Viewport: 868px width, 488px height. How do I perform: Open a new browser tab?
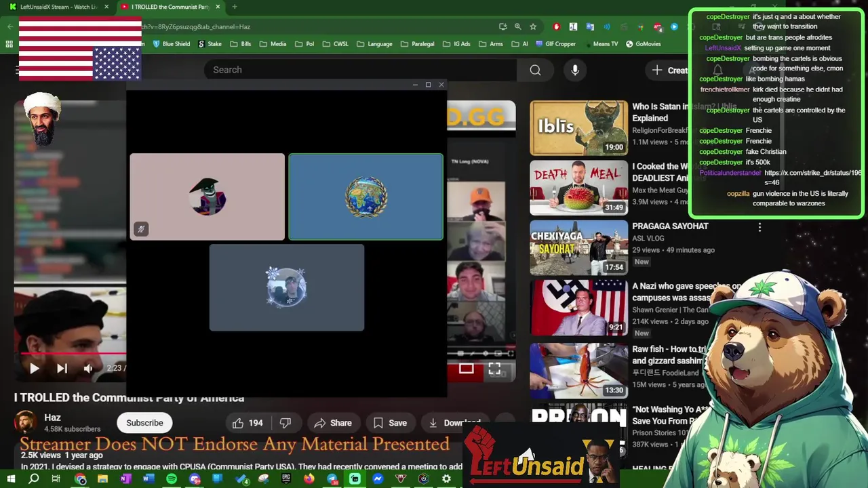pos(235,7)
